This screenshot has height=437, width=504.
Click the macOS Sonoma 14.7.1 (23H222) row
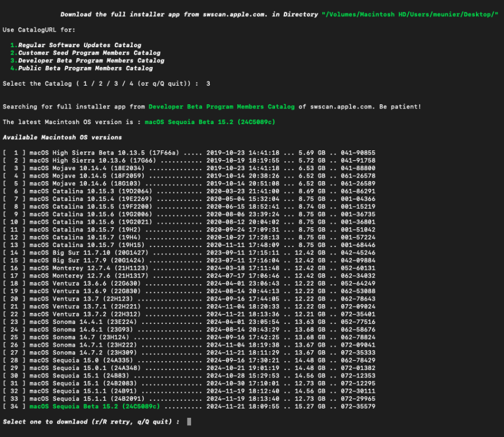click(189, 346)
